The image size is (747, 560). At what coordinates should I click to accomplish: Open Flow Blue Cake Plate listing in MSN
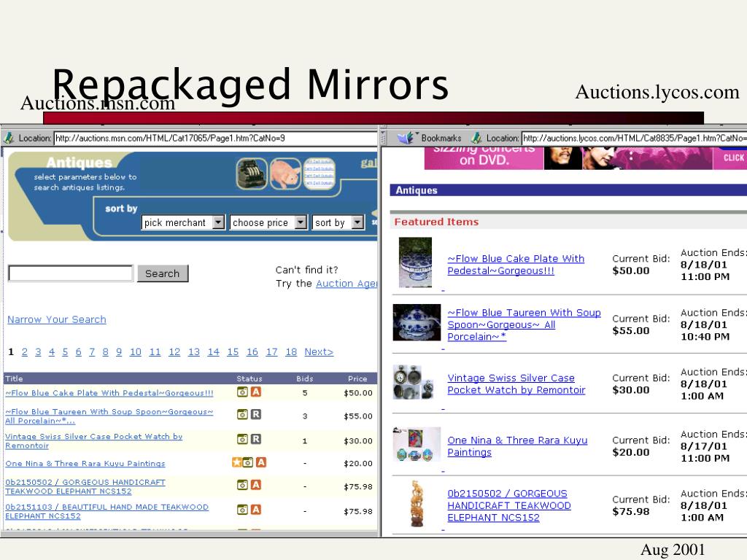click(x=109, y=393)
